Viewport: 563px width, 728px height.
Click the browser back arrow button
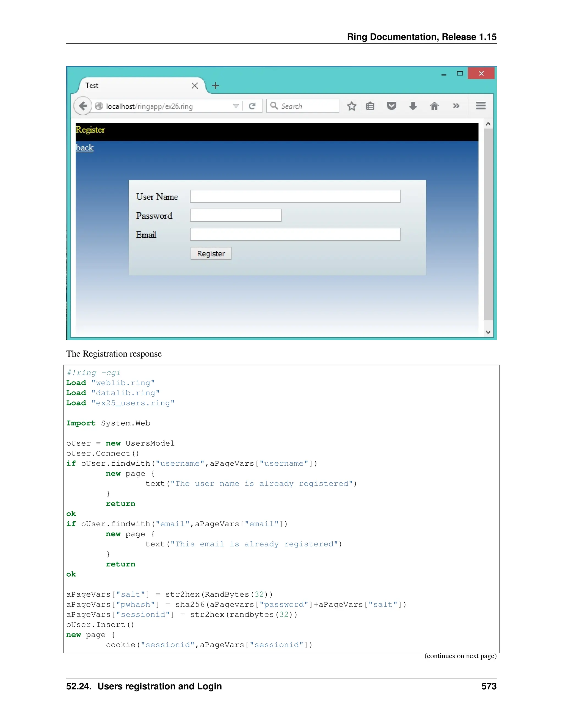83,106
